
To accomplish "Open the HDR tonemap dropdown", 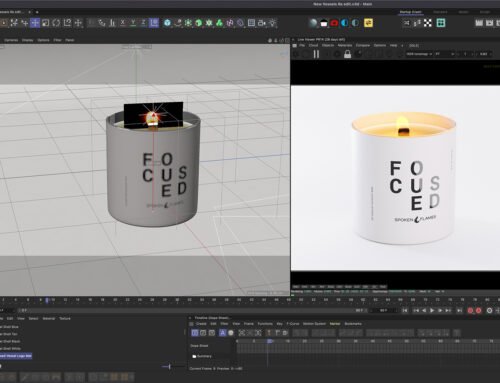I will (x=419, y=54).
